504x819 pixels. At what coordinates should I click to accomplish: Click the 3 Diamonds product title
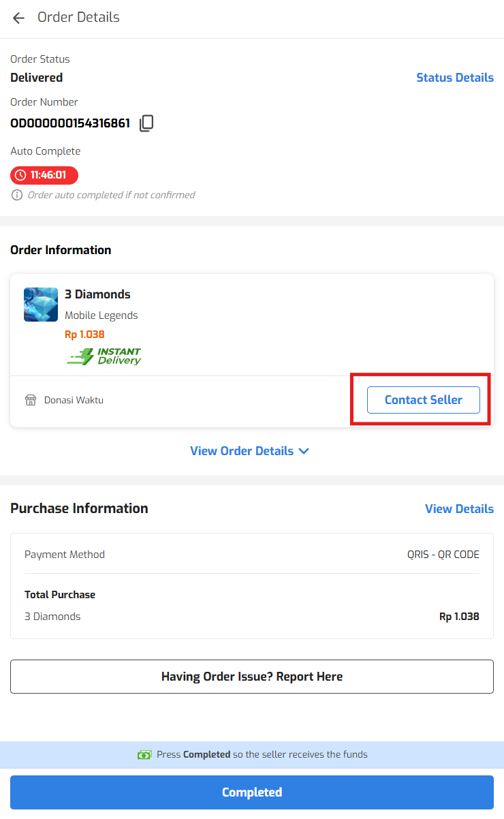point(97,294)
